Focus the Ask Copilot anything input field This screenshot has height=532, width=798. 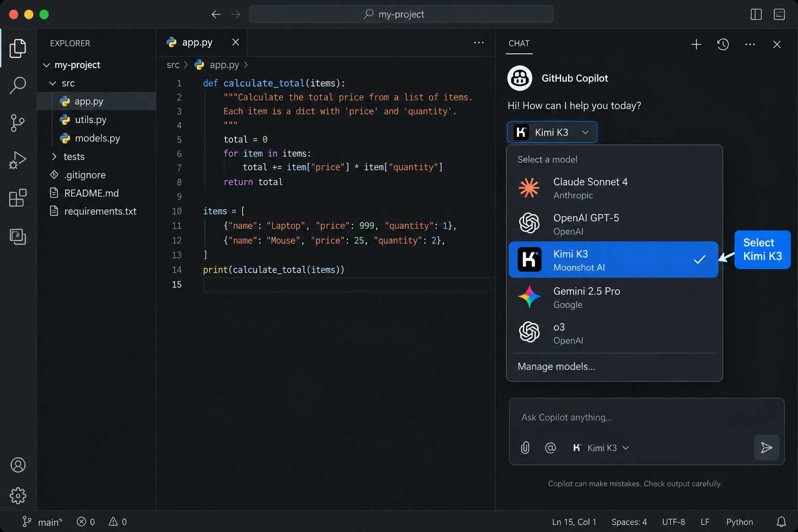(646, 417)
